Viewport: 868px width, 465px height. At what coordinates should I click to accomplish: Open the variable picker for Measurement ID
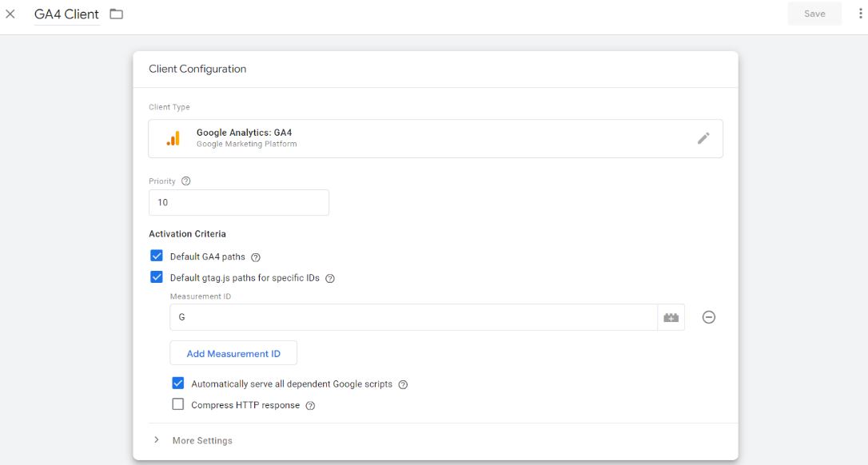(x=671, y=316)
